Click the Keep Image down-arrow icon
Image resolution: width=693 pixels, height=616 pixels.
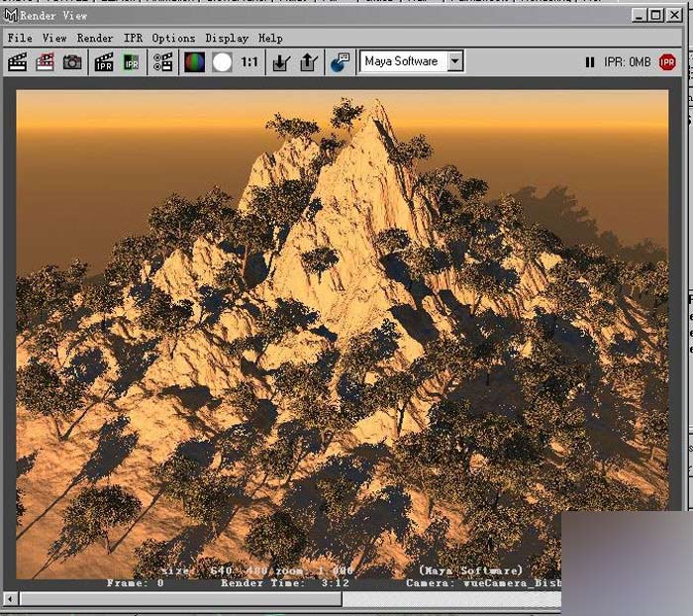point(281,62)
